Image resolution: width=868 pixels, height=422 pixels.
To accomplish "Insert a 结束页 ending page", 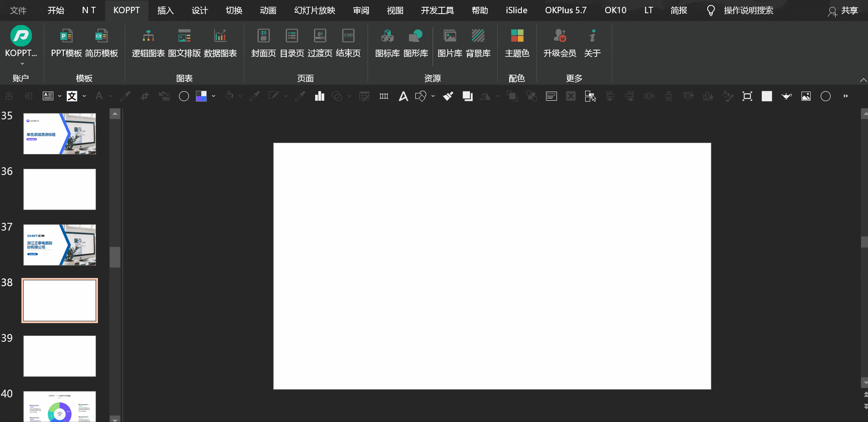I will [348, 42].
